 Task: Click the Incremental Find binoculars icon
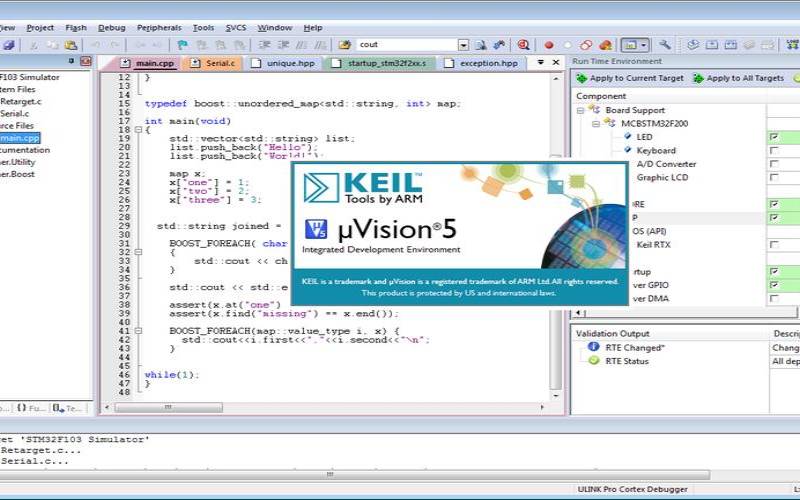[x=499, y=45]
